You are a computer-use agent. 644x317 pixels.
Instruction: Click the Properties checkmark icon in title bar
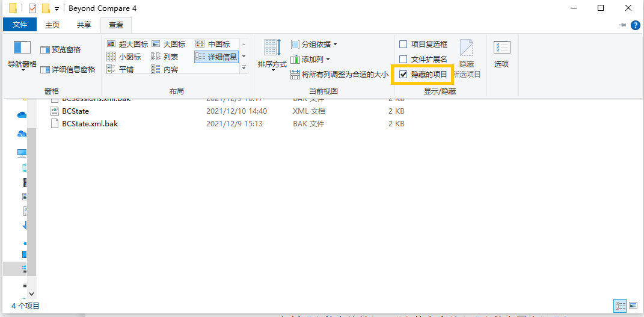point(32,8)
